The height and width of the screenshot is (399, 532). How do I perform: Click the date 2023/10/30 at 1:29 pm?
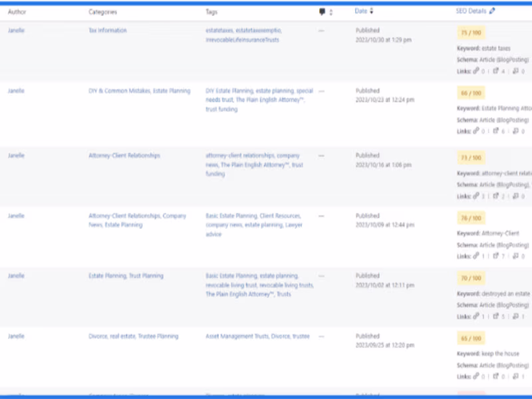point(384,40)
